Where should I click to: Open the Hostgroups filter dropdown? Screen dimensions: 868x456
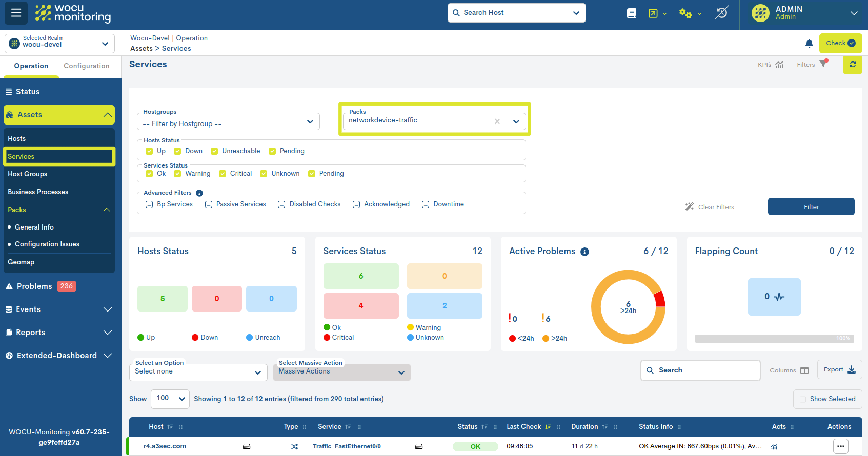click(x=228, y=122)
